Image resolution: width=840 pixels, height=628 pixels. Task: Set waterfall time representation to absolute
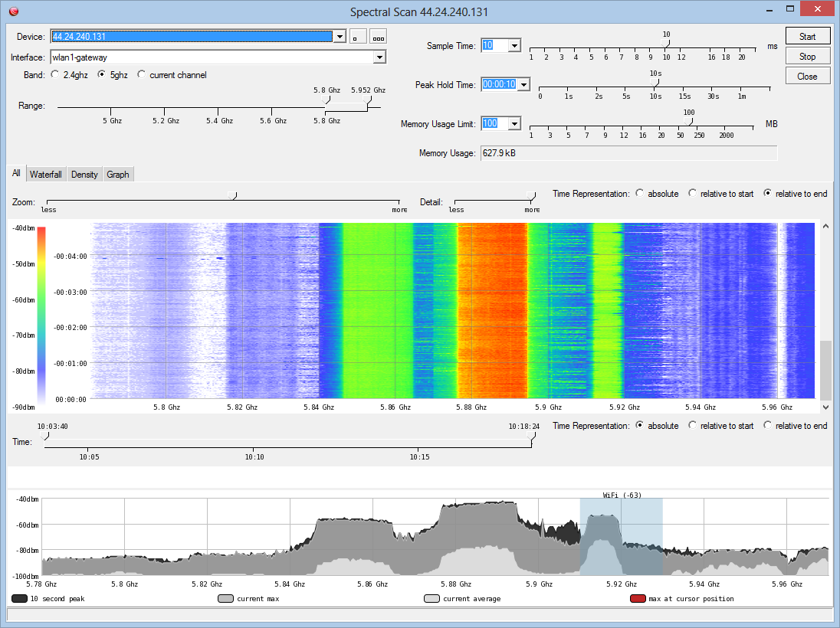coord(640,194)
